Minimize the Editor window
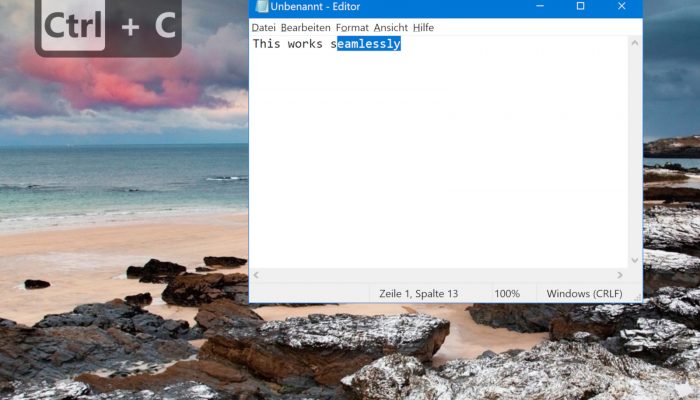 point(540,6)
